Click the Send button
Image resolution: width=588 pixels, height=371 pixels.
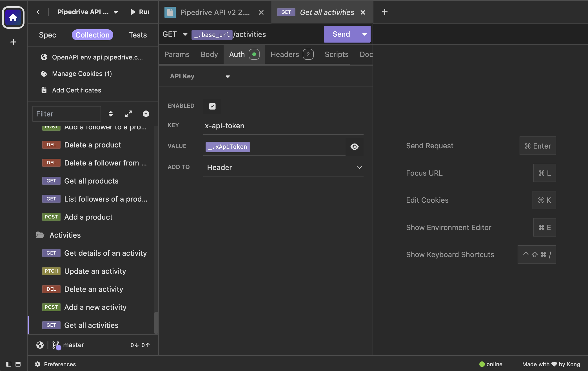coord(341,34)
